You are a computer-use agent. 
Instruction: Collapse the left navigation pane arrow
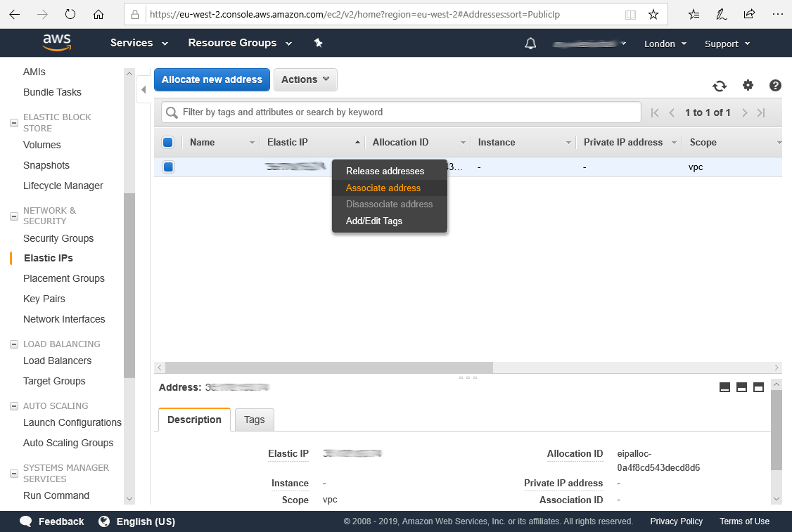click(x=143, y=89)
